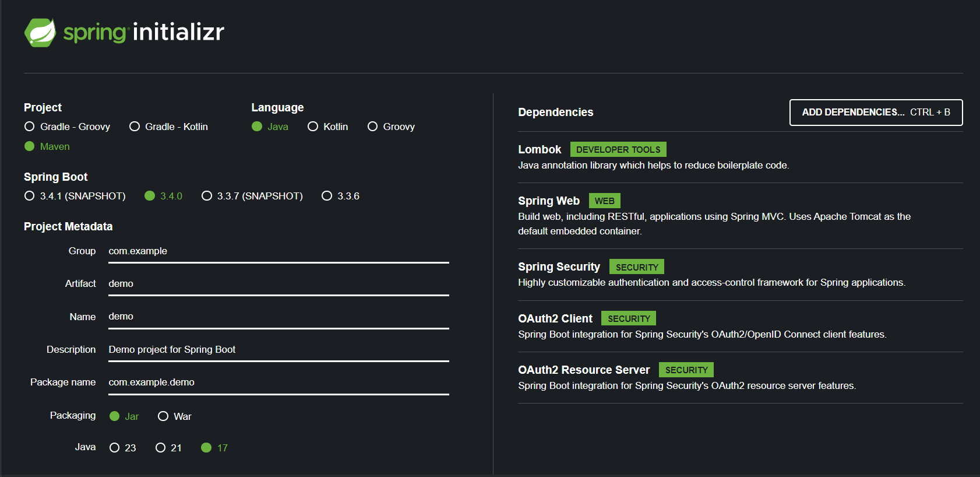Choose Maven as the project type
This screenshot has width=980, height=477.
point(47,146)
